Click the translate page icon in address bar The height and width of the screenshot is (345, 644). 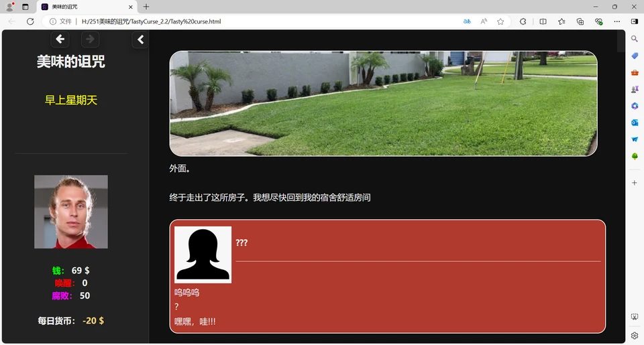(467, 21)
